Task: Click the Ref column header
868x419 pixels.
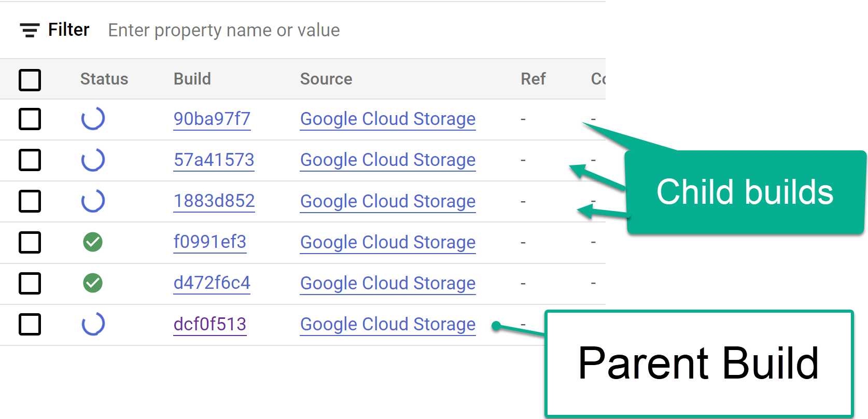Action: (x=533, y=79)
